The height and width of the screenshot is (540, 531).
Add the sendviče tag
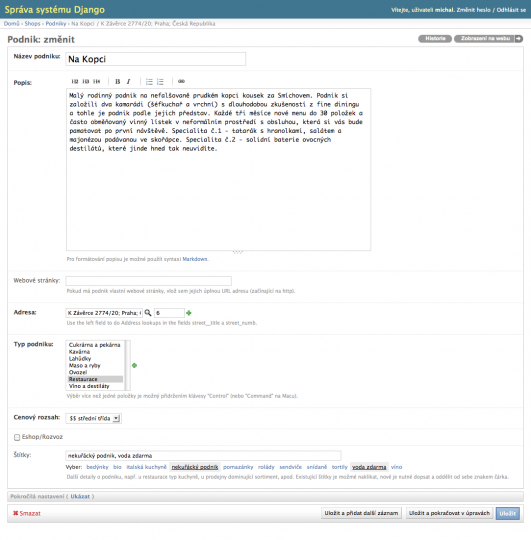point(291,467)
